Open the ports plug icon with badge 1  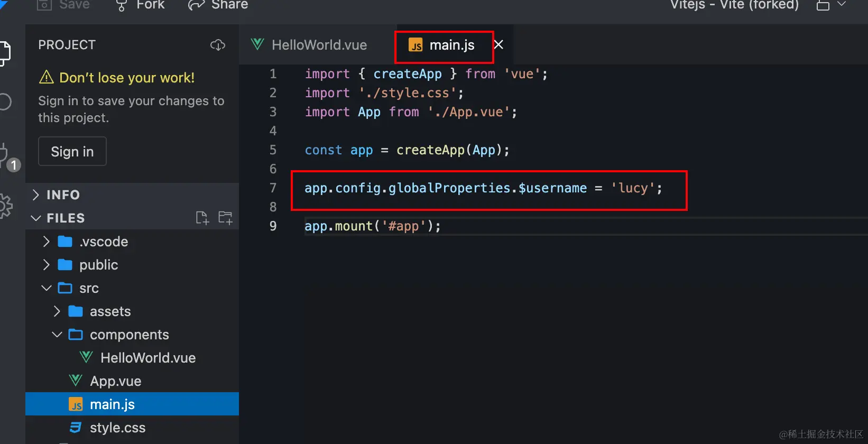click(8, 158)
